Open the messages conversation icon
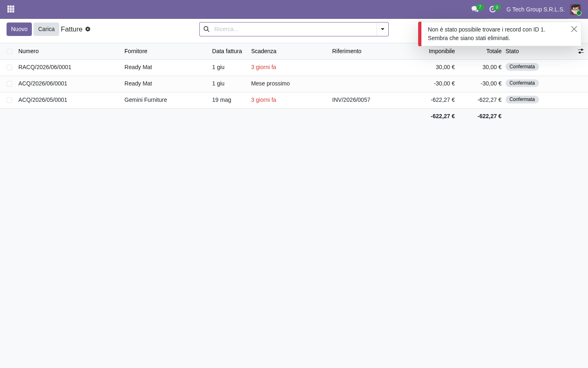Screen dimensions: 588x368 (475, 9)
